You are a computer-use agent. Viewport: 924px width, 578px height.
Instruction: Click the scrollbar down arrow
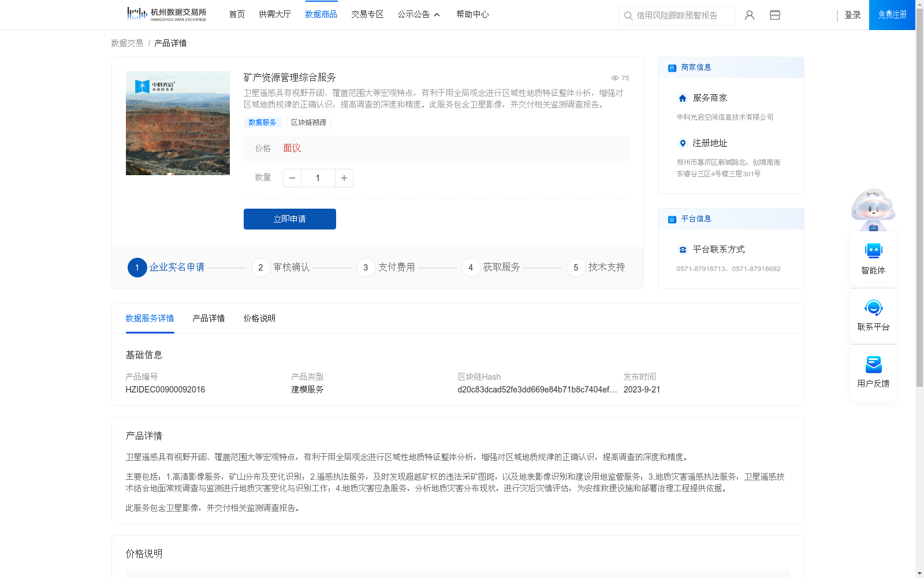919,573
